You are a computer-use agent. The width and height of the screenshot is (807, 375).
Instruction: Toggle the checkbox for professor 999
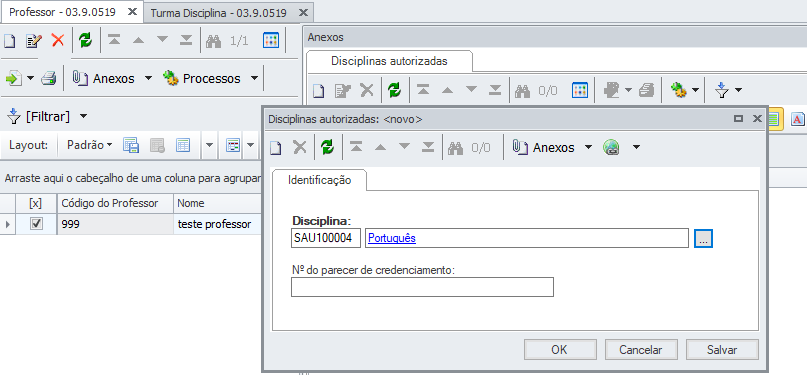(36, 224)
